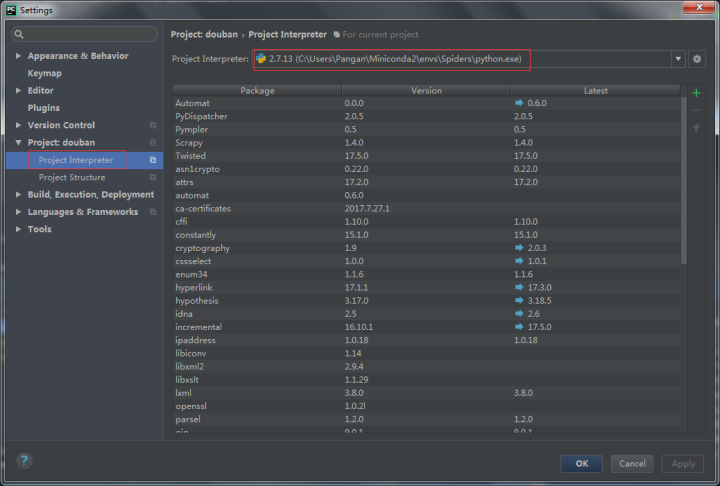This screenshot has height=486, width=720.
Task: Expand the Tools section
Action: [18, 229]
